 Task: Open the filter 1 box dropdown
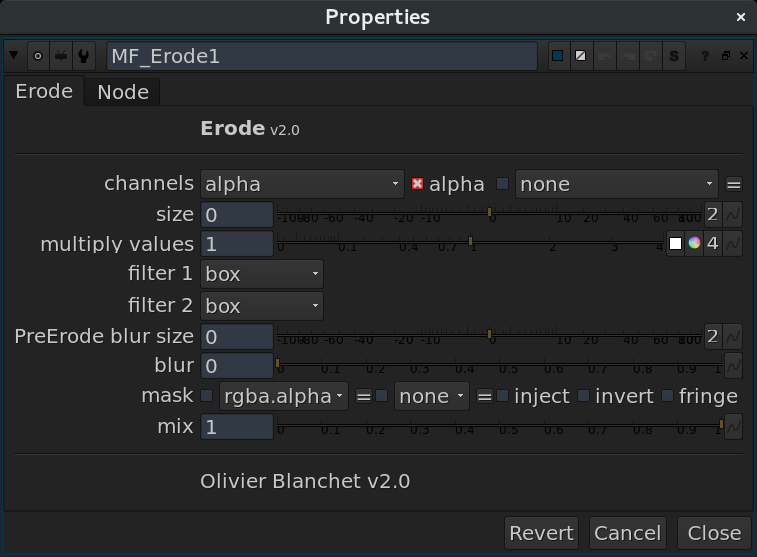coord(262,274)
